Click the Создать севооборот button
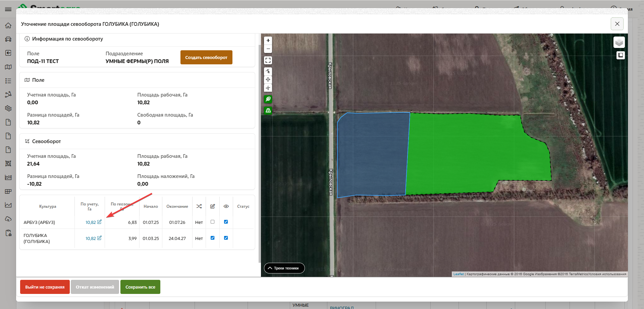Image resolution: width=644 pixels, height=309 pixels. [x=206, y=57]
